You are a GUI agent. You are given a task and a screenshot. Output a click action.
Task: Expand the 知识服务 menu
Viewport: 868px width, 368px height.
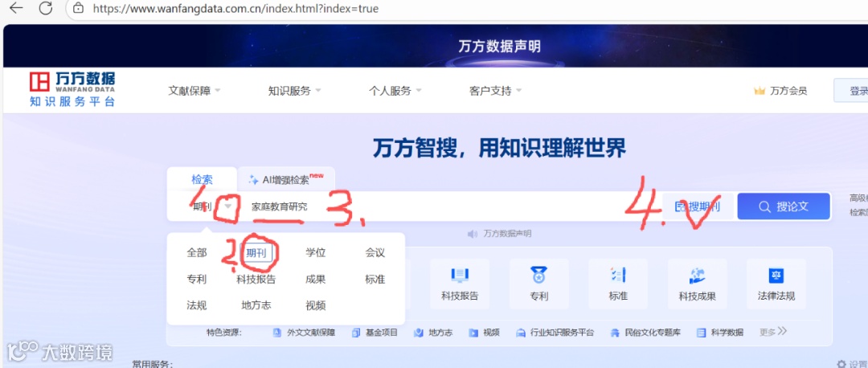click(x=294, y=91)
